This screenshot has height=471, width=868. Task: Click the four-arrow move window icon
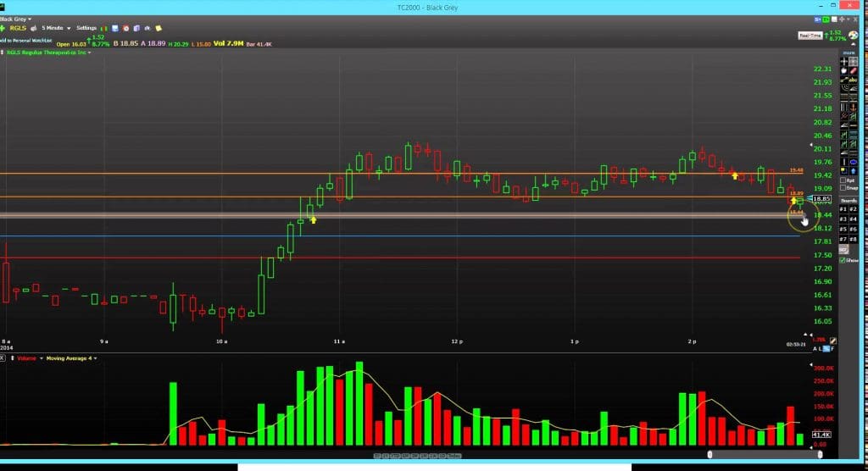(842, 19)
